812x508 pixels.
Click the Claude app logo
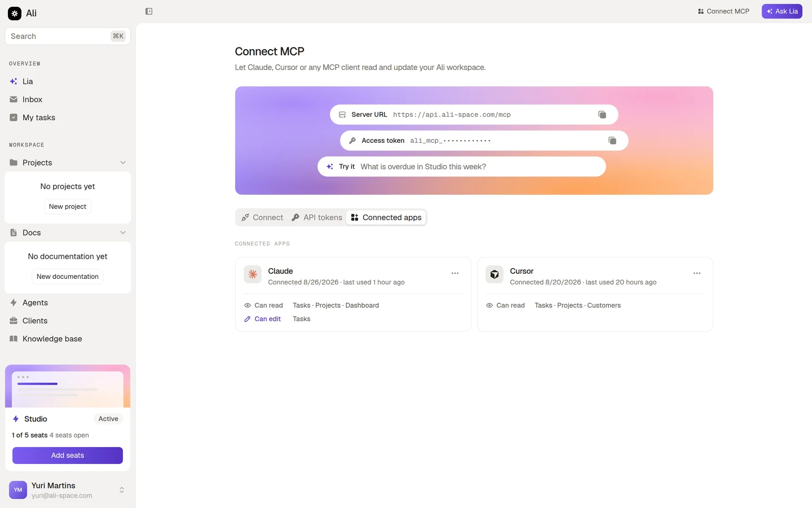point(253,274)
